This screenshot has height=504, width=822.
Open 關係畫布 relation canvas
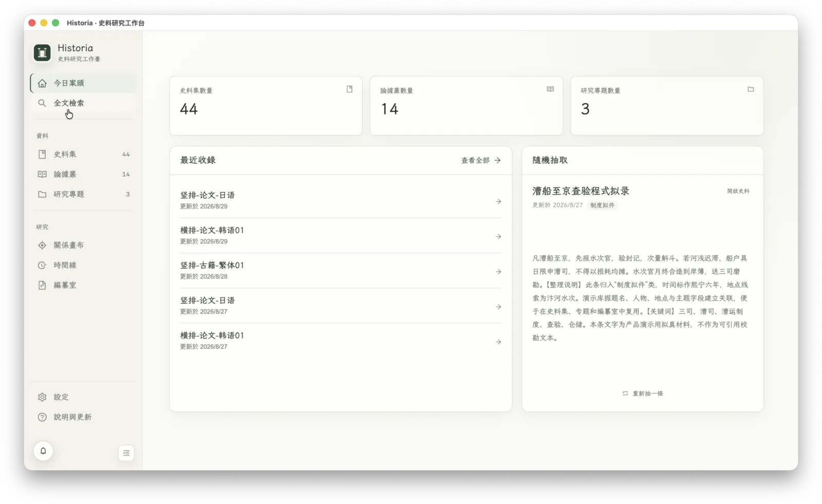click(83, 245)
